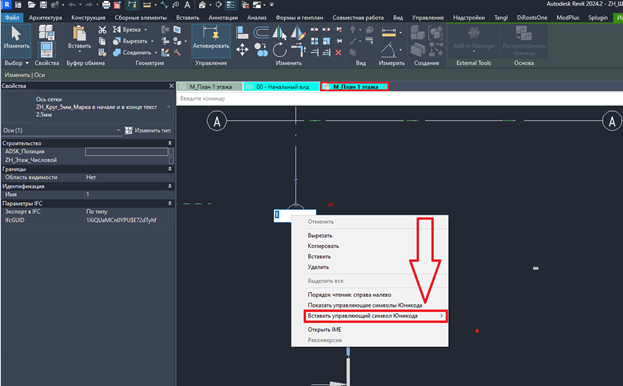Click the Copy to clipboard icon
The width and height of the screenshot is (623, 386).
point(102,41)
